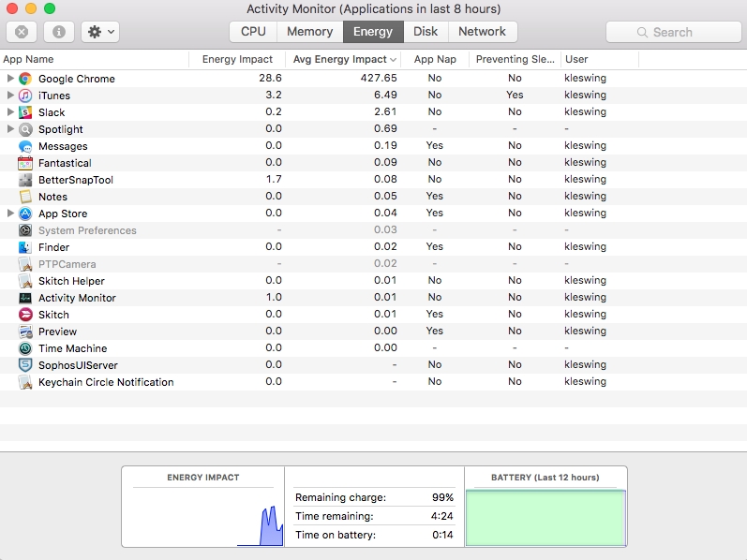This screenshot has width=747, height=560.
Task: Click the 427.65 average energy value
Action: 379,78
